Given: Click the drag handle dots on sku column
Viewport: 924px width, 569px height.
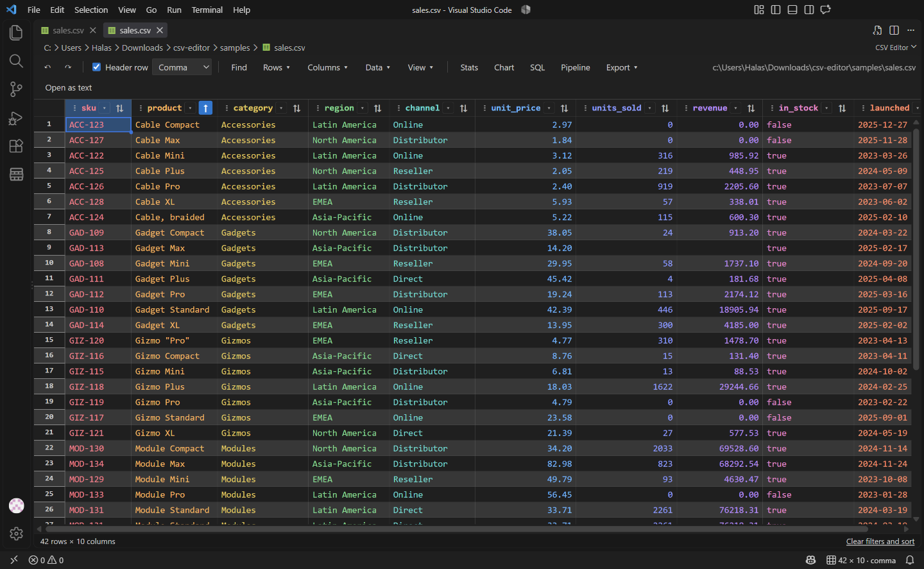Looking at the screenshot, I should [75, 108].
